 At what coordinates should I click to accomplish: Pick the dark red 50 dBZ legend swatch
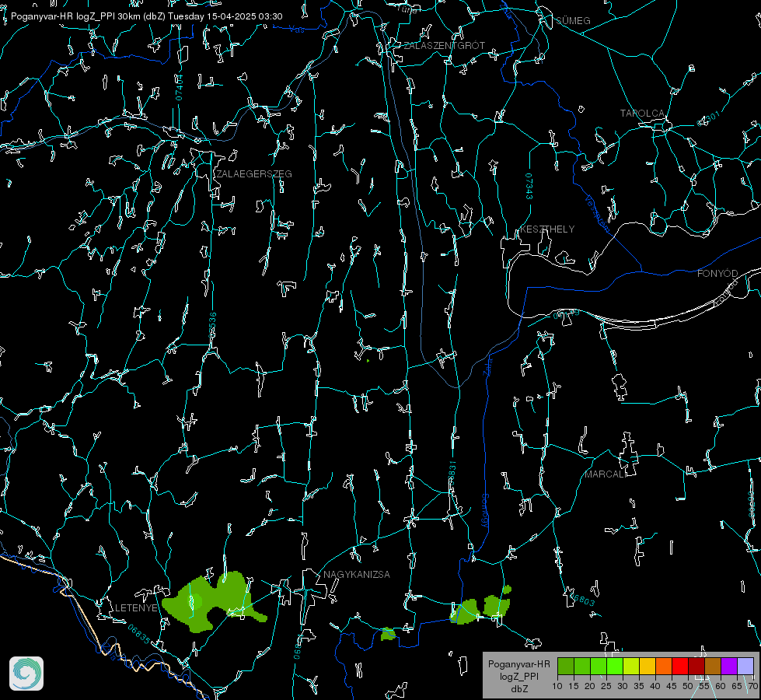click(x=696, y=666)
